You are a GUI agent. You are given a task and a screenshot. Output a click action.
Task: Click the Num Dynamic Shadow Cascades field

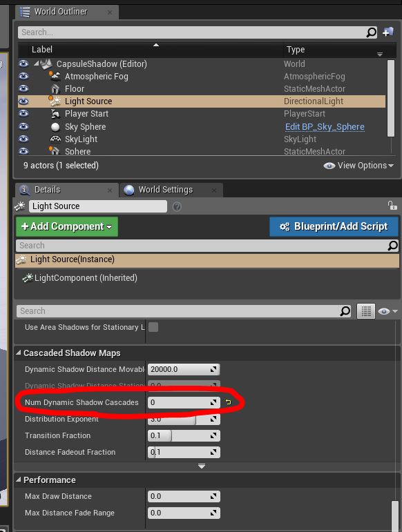pyautogui.click(x=184, y=402)
